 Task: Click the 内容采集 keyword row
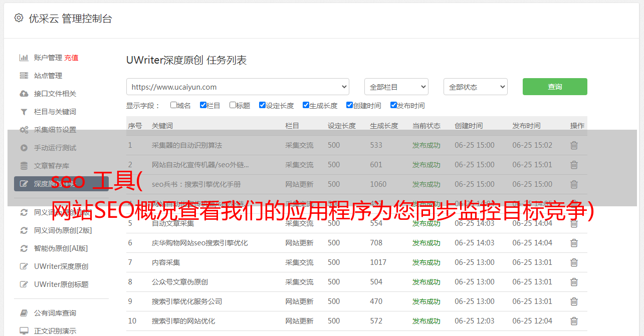coord(166,262)
